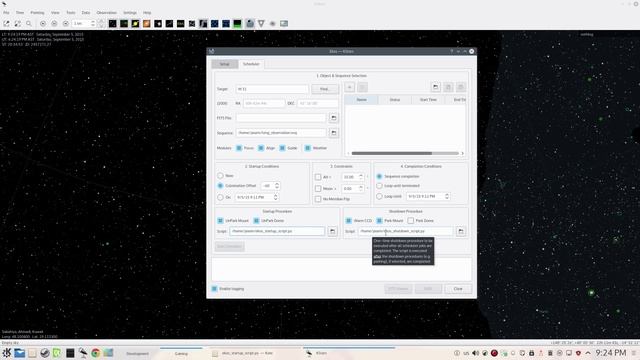The height and width of the screenshot is (360, 640).
Task: Click the Name column header
Action: point(362,100)
